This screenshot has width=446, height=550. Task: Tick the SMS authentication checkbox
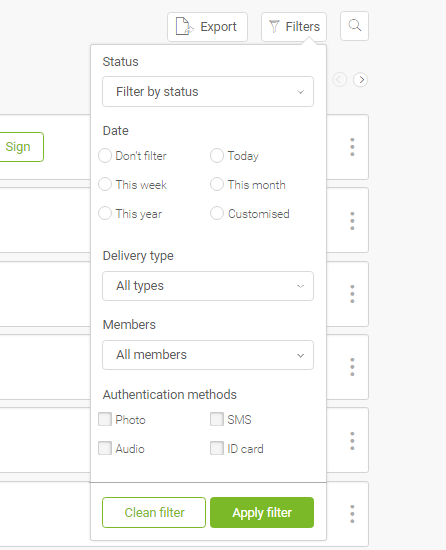(x=217, y=419)
